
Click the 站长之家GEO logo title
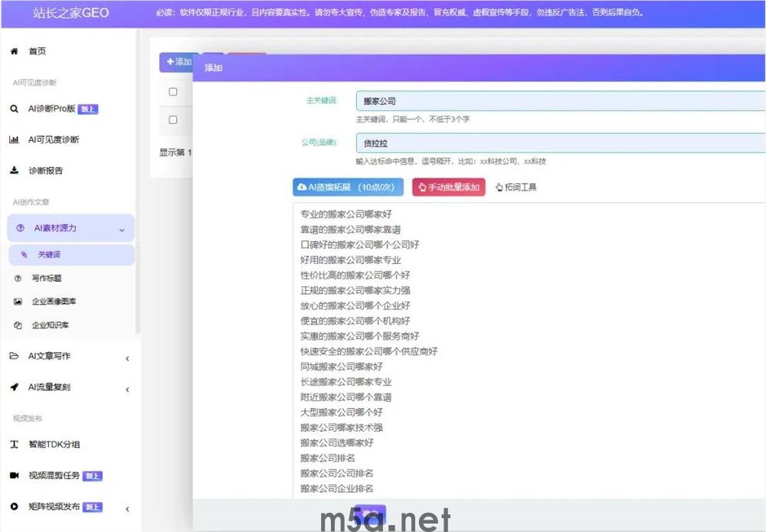[70, 13]
